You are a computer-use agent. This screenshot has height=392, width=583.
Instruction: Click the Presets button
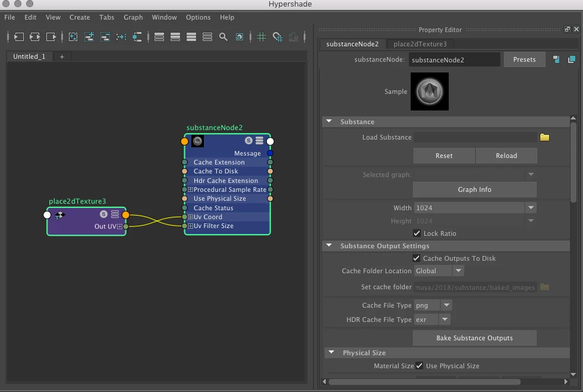524,59
